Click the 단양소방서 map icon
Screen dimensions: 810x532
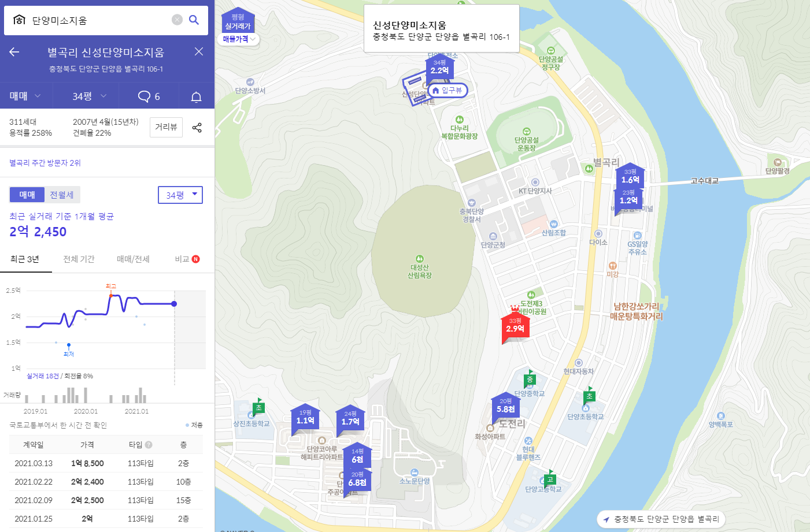pos(250,82)
